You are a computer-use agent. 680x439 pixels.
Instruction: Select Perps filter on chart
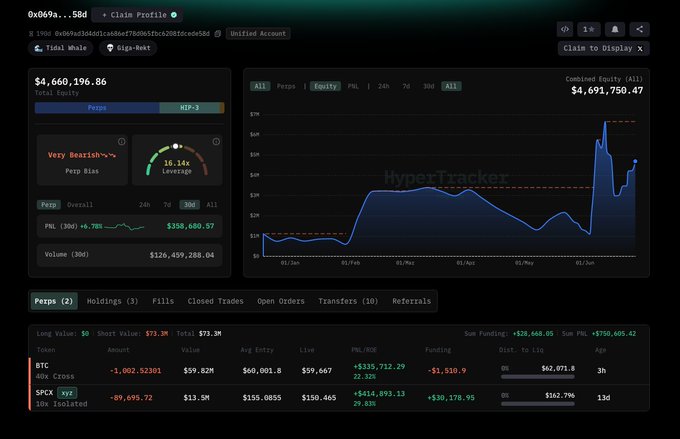[286, 86]
